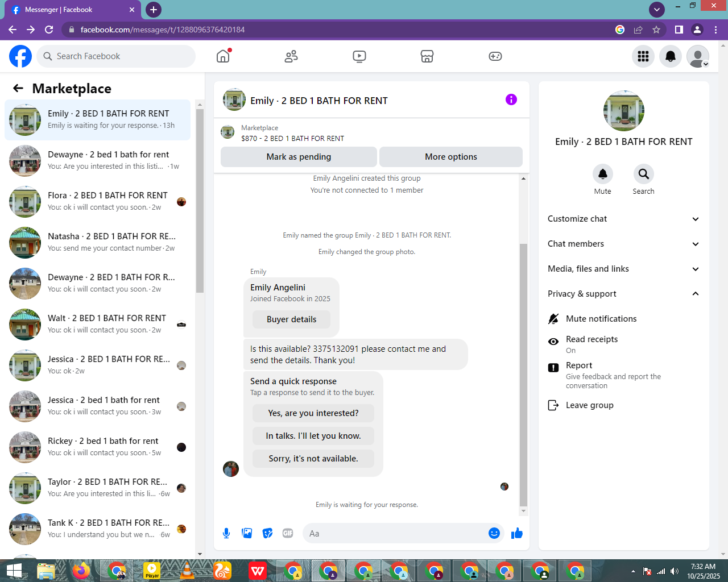Open Buyer details for Emily Angelini

point(291,319)
